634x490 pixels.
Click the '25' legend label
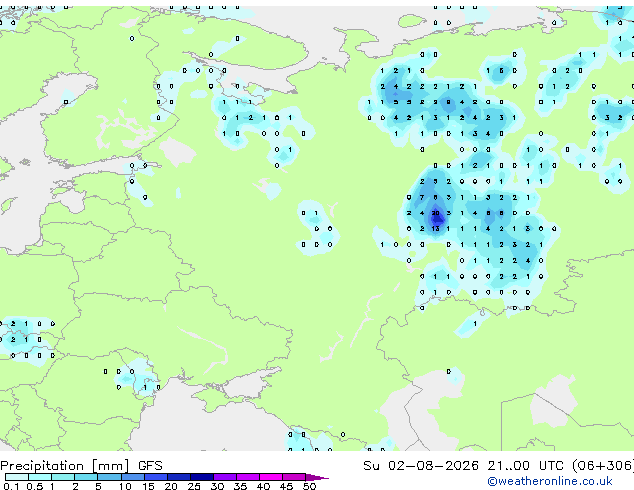coord(194,486)
